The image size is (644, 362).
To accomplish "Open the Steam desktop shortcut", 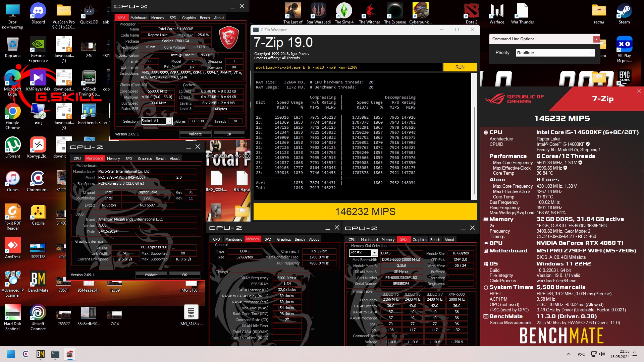I will point(624,13).
